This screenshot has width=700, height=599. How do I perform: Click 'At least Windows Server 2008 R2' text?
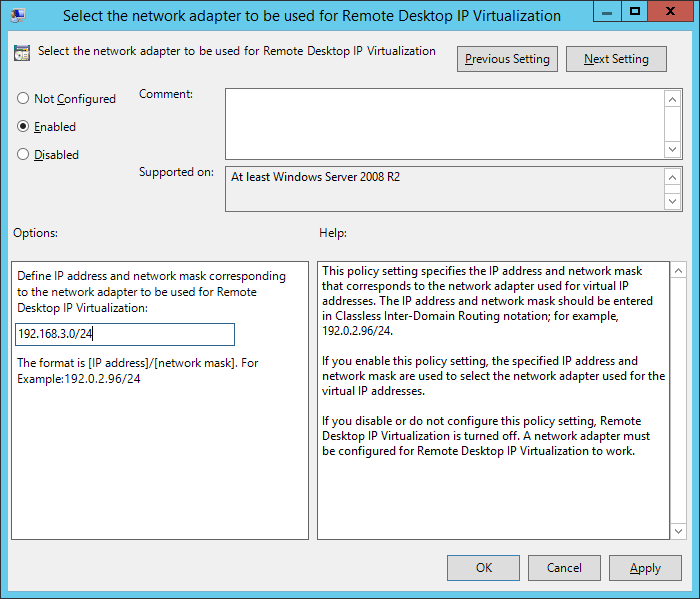point(315,177)
